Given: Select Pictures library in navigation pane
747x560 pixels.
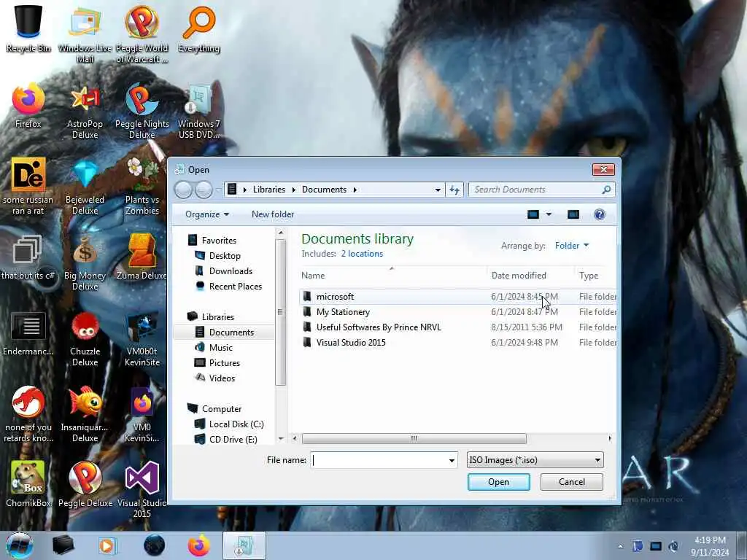Looking at the screenshot, I should 225,363.
